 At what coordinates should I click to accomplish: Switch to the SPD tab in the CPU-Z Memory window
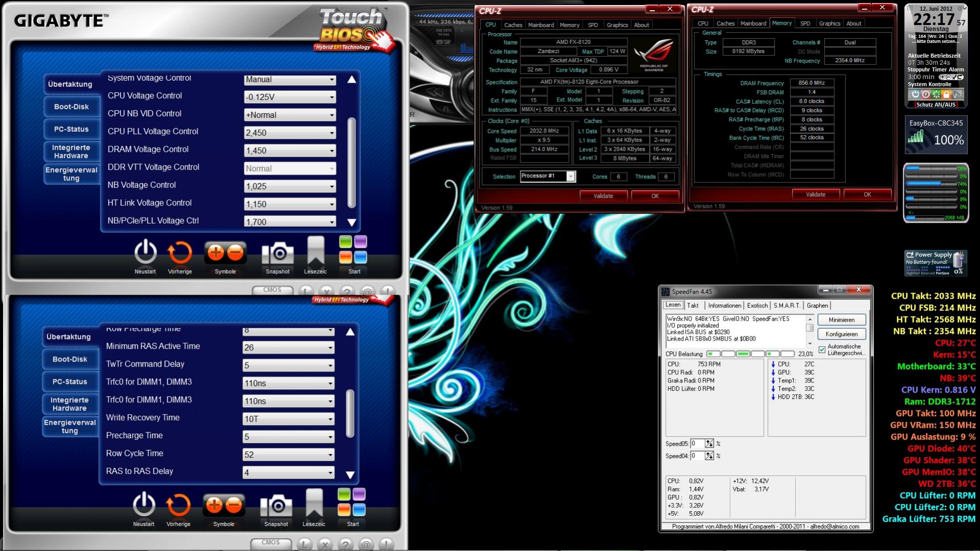tap(805, 23)
